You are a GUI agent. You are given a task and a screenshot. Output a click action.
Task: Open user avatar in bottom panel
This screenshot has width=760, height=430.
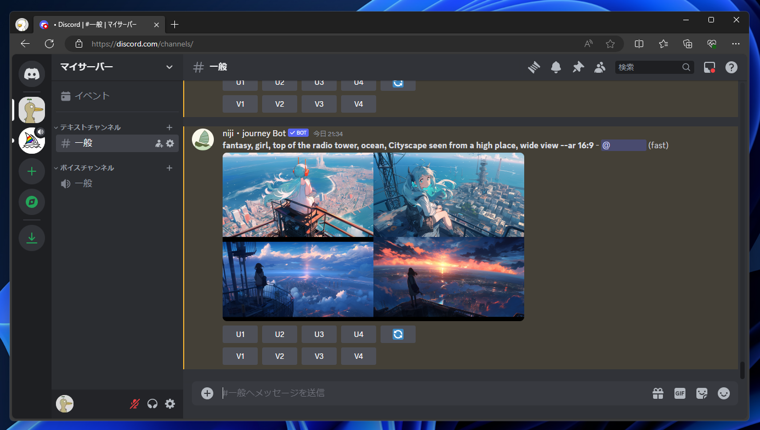64,404
